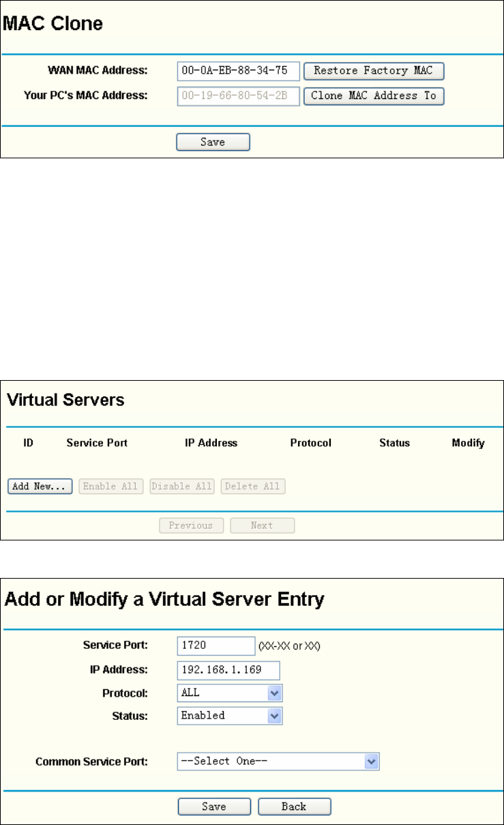Open the Status dropdown set to Enabled
Image resolution: width=504 pixels, height=825 pixels.
point(229,716)
